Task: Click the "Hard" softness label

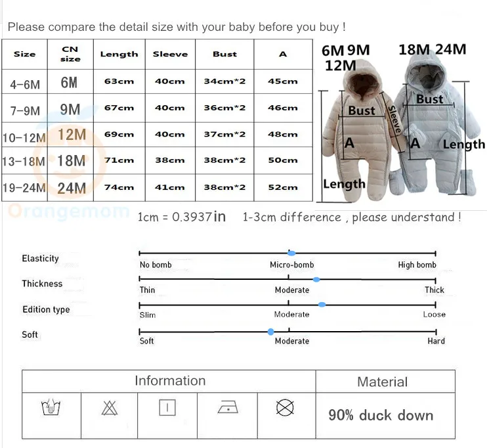Action: coord(436,341)
